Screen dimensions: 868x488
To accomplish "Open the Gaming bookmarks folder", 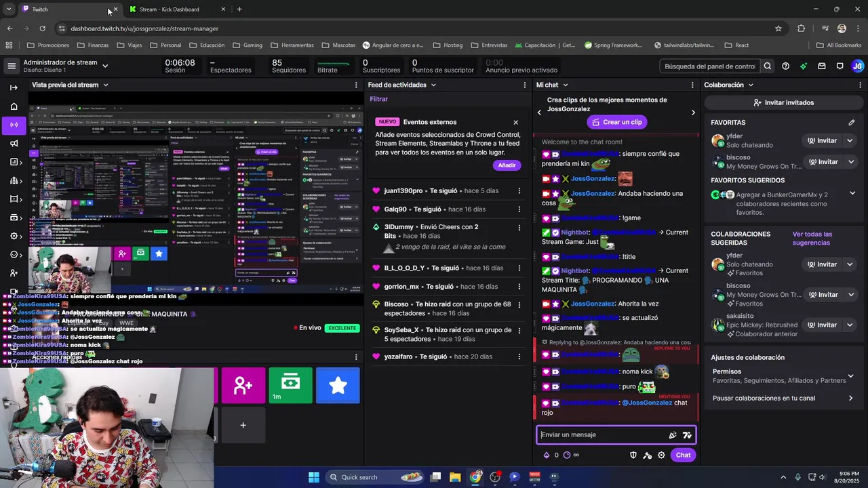I will (x=248, y=45).
